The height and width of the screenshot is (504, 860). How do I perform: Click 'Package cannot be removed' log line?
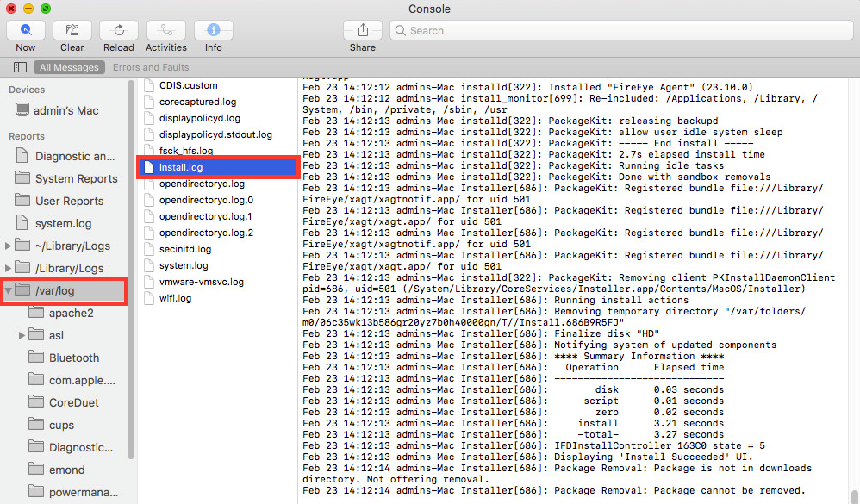tap(554, 490)
